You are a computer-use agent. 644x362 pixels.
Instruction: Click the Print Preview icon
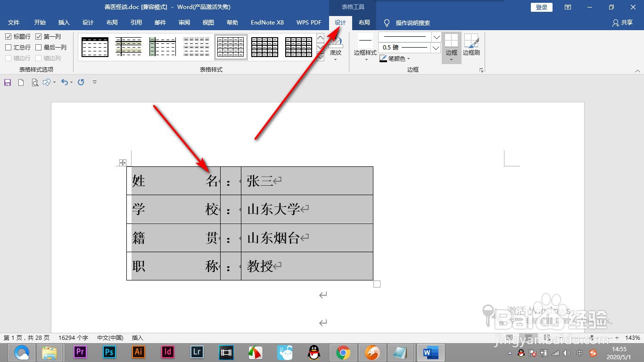pyautogui.click(x=35, y=82)
